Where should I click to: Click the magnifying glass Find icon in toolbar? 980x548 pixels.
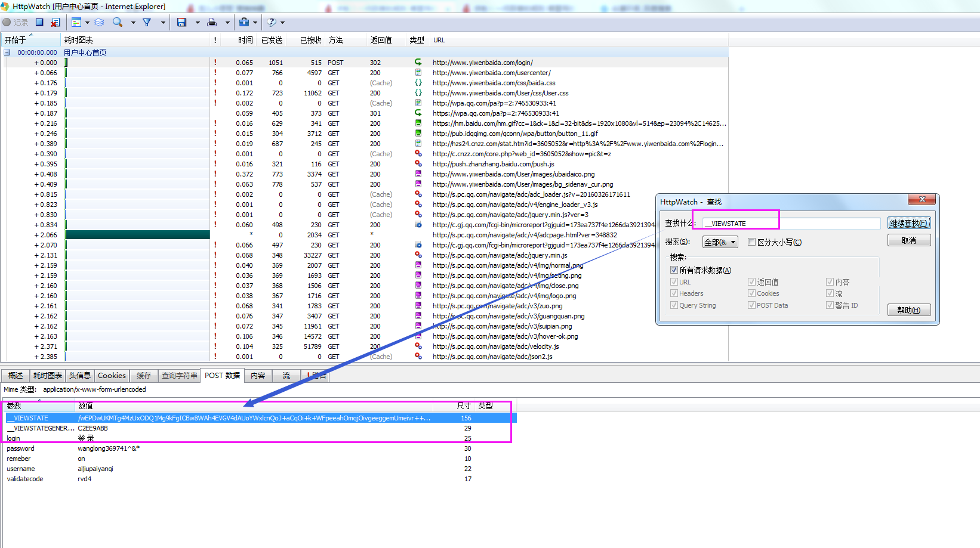[x=118, y=22]
